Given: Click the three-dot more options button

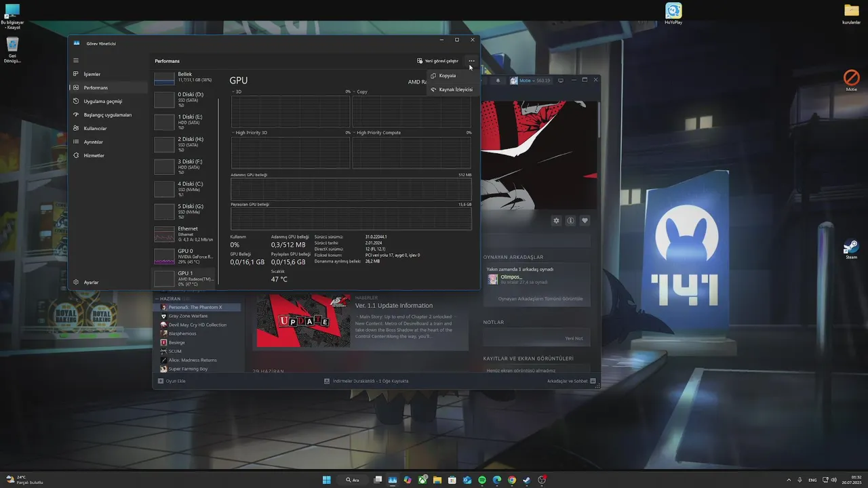Looking at the screenshot, I should click(471, 61).
